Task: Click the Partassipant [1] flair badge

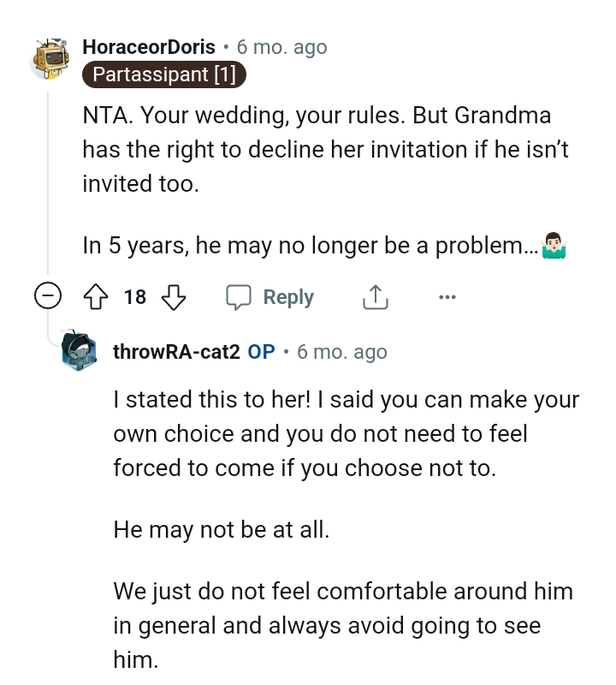Action: [x=163, y=74]
